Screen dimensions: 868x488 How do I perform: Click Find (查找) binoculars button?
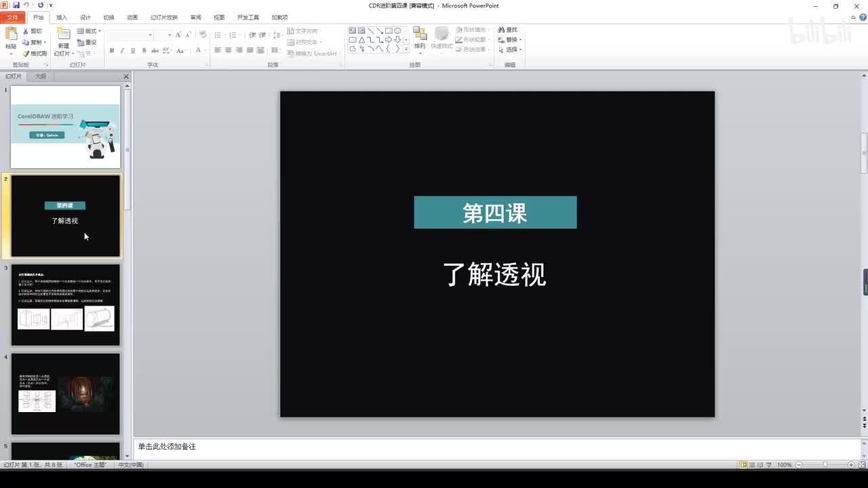coord(508,30)
